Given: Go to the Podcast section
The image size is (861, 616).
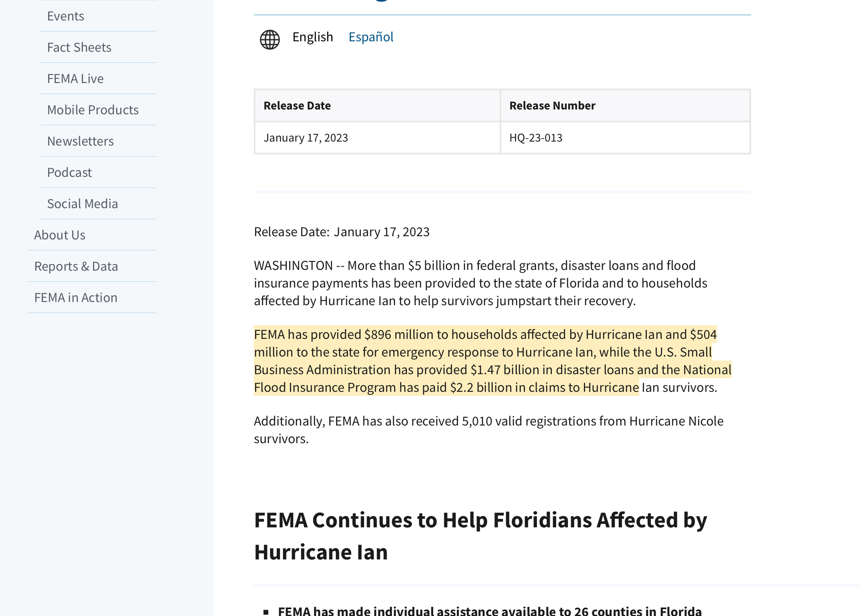Looking at the screenshot, I should [69, 172].
